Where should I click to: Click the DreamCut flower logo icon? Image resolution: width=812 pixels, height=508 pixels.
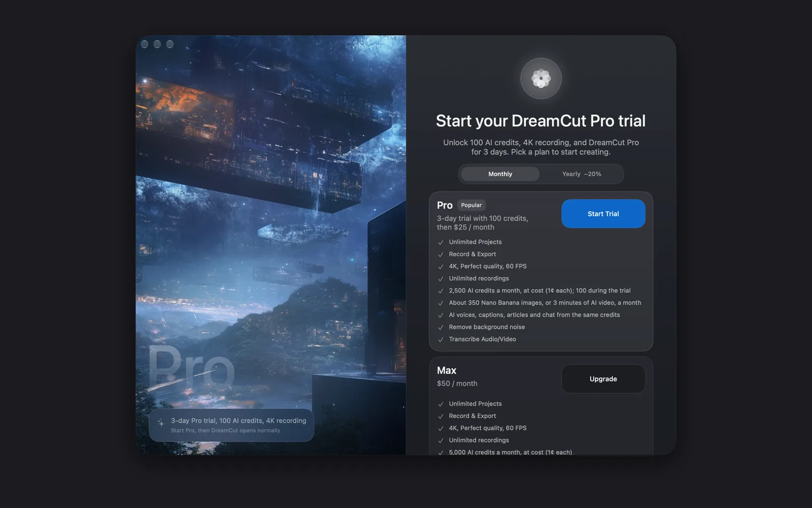tap(541, 78)
